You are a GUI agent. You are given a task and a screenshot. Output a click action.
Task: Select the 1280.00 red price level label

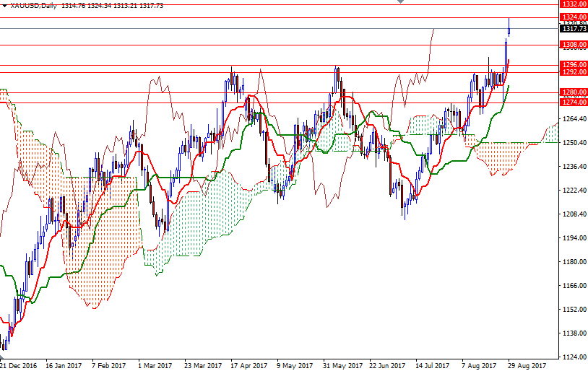[x=573, y=92]
